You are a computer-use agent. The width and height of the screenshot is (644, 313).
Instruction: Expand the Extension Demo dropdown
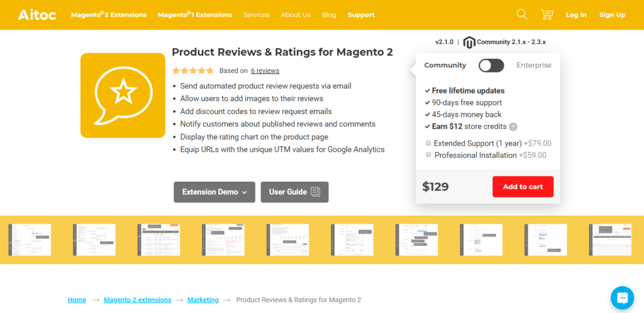[214, 192]
